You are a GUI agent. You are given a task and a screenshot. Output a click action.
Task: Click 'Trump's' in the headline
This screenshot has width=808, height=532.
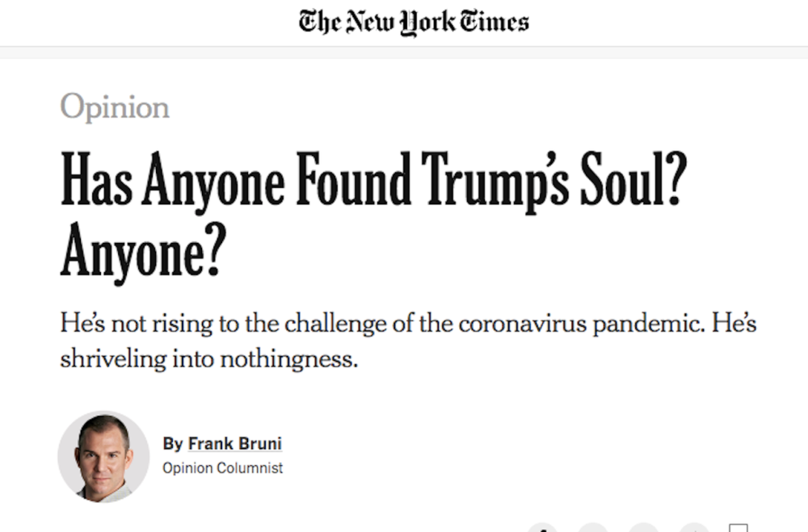[495, 182]
